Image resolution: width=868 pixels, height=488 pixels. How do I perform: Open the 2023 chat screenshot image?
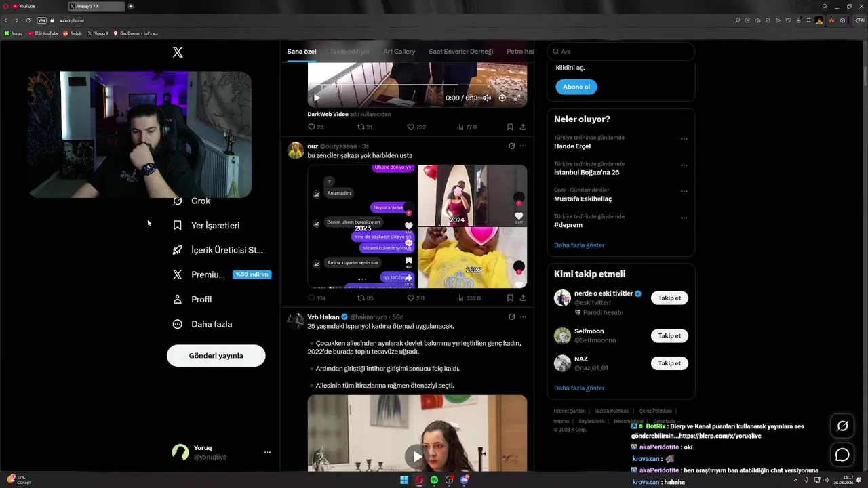pyautogui.click(x=362, y=226)
